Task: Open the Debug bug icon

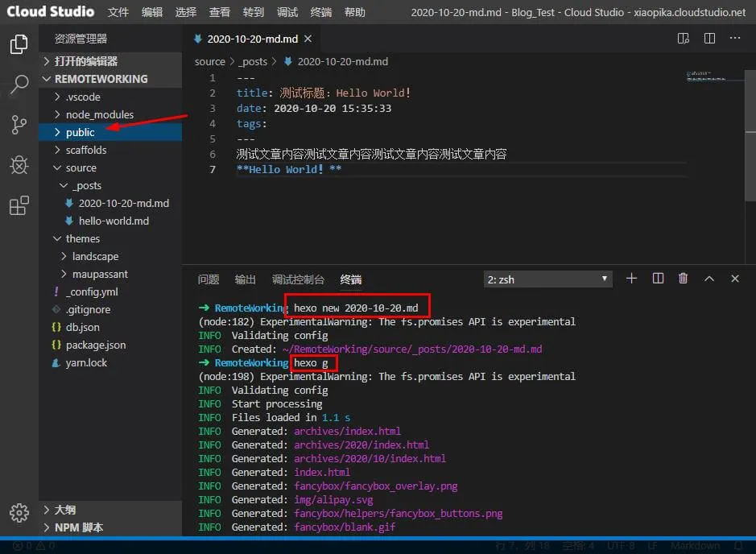Action: 19,165
